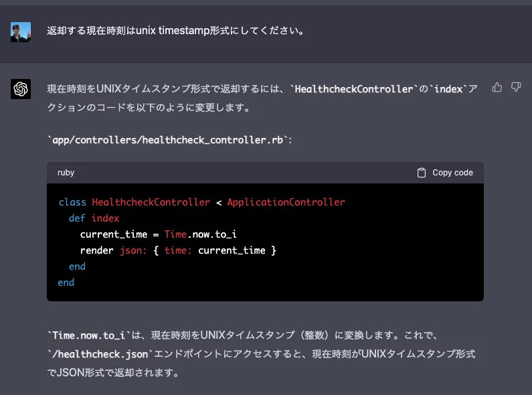
Task: Click the thumbs down feedback icon
Action: pyautogui.click(x=516, y=87)
